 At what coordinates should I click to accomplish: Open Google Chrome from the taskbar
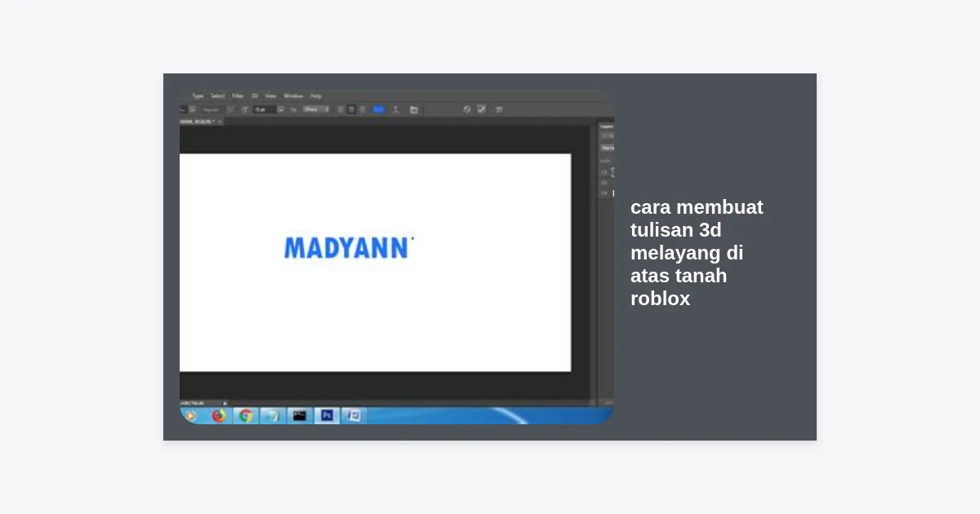pyautogui.click(x=245, y=415)
